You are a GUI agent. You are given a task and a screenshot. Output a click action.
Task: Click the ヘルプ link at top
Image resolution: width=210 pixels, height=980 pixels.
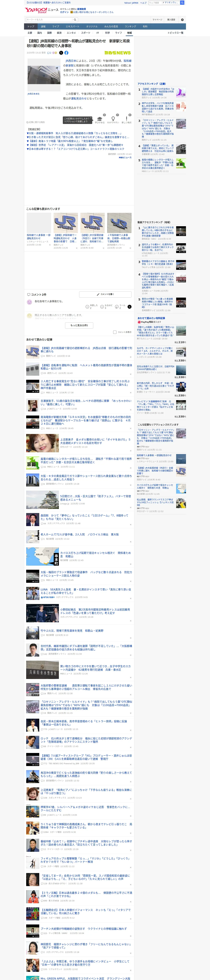143,3
